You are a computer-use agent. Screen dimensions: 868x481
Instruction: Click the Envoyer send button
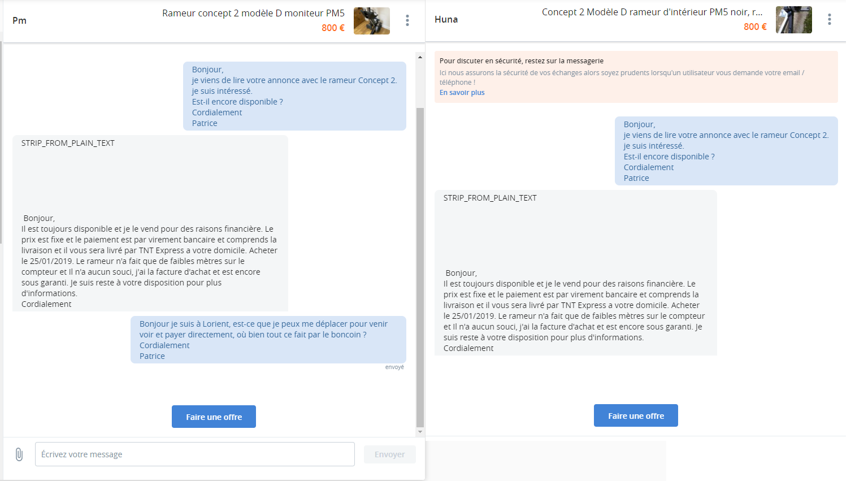[x=389, y=454]
